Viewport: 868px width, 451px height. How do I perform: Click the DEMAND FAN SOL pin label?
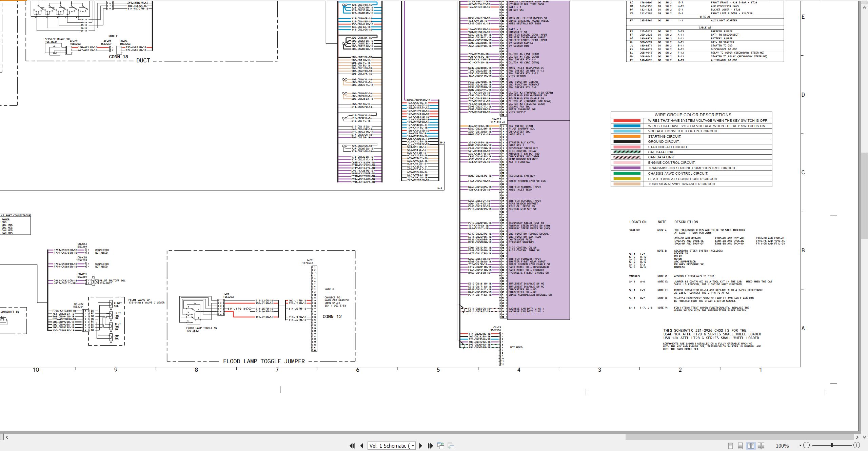tap(519, 106)
